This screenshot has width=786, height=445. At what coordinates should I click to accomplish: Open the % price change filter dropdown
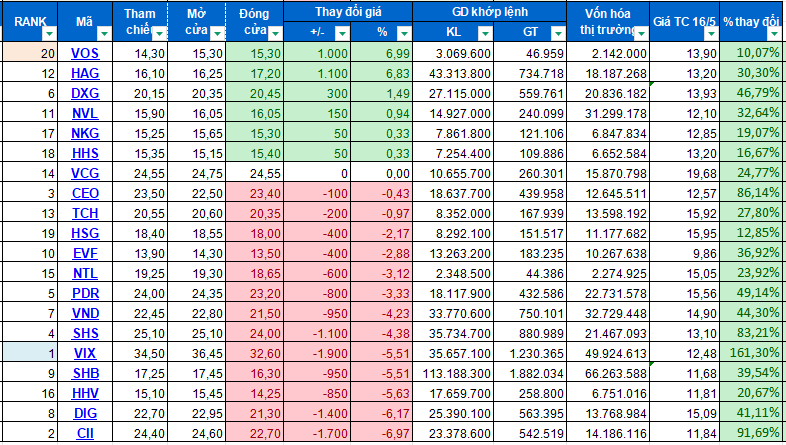pyautogui.click(x=404, y=34)
